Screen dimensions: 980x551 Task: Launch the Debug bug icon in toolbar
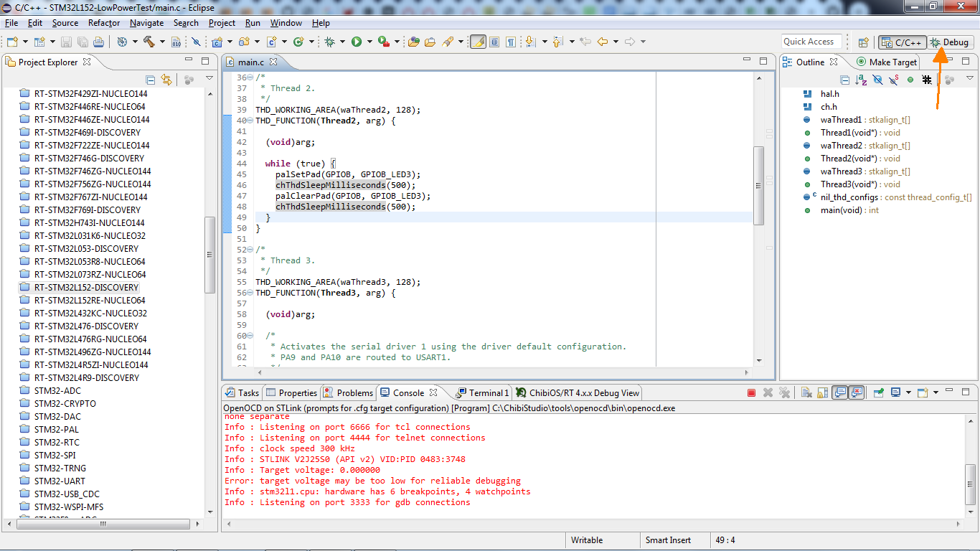point(330,42)
